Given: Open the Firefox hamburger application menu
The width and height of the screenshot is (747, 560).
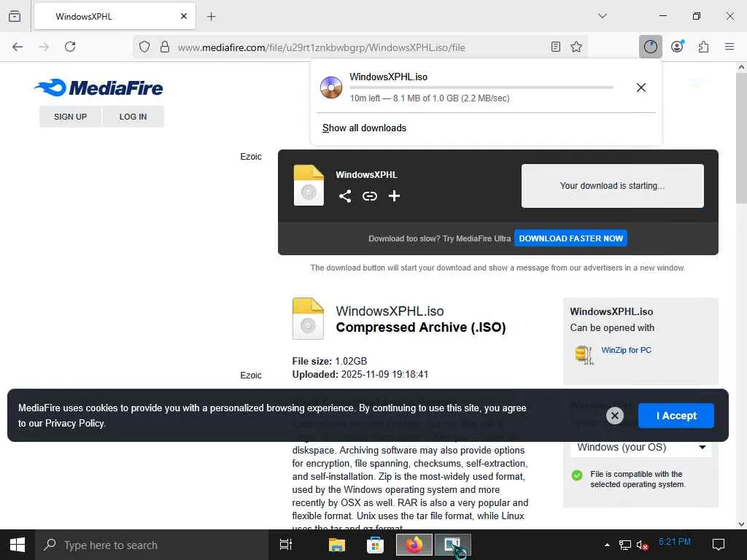Looking at the screenshot, I should point(729,47).
